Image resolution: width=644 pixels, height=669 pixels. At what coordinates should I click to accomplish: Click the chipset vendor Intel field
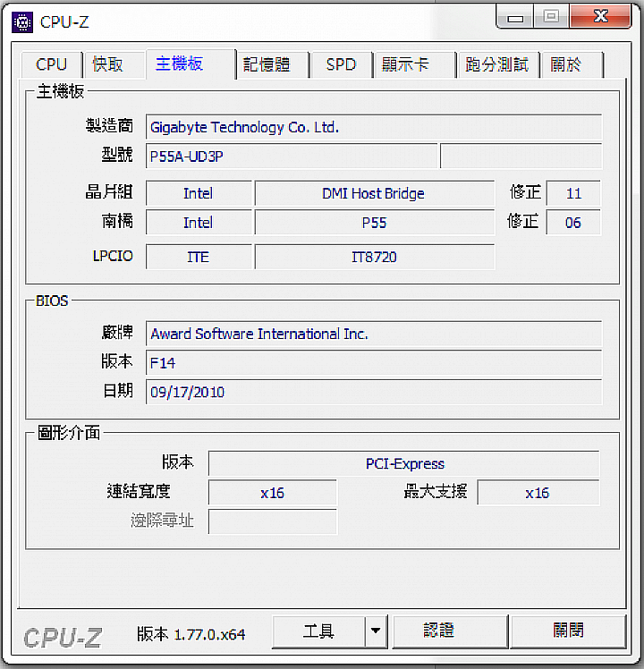pyautogui.click(x=199, y=193)
